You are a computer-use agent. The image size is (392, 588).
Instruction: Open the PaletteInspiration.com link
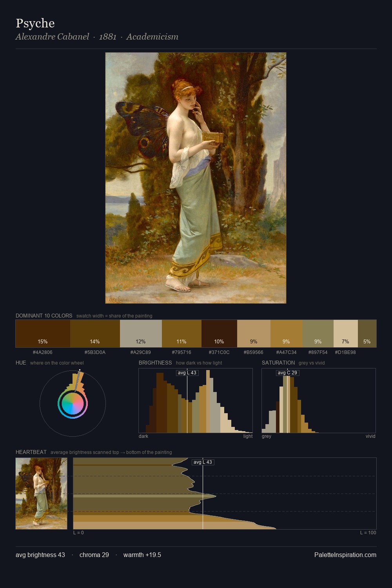(345, 555)
